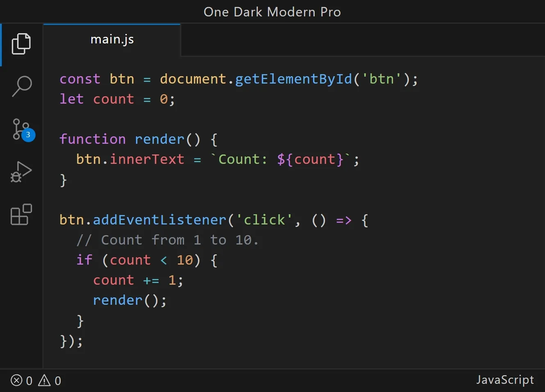Click the One Dark Modern Pro title
Image resolution: width=545 pixels, height=392 pixels.
click(x=272, y=11)
